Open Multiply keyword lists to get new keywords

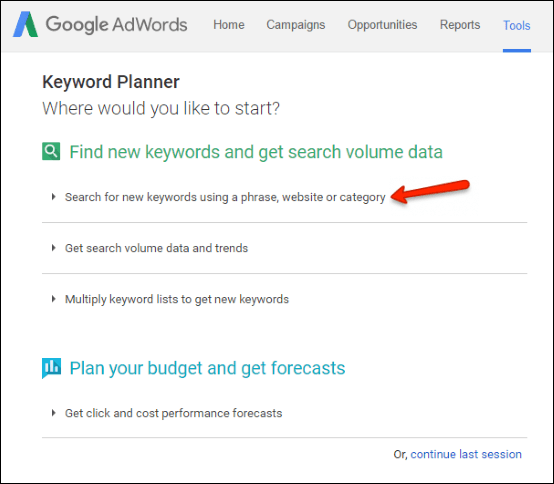pos(177,299)
